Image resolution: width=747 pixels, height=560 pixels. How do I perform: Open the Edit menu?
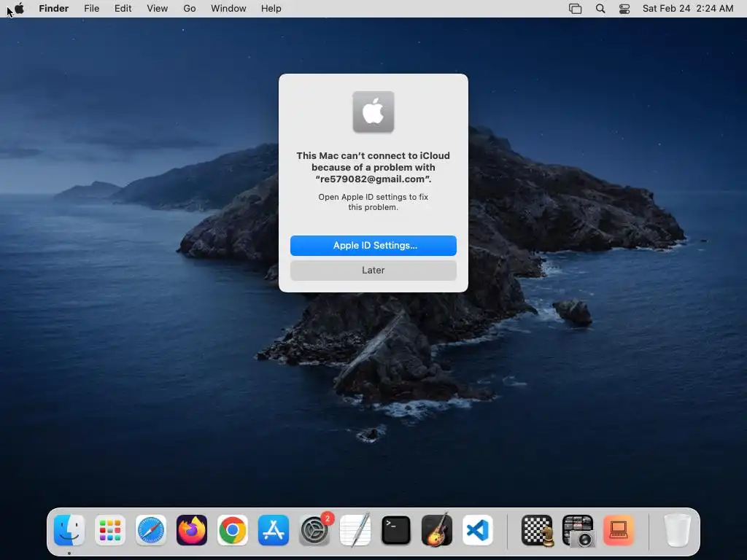(123, 9)
